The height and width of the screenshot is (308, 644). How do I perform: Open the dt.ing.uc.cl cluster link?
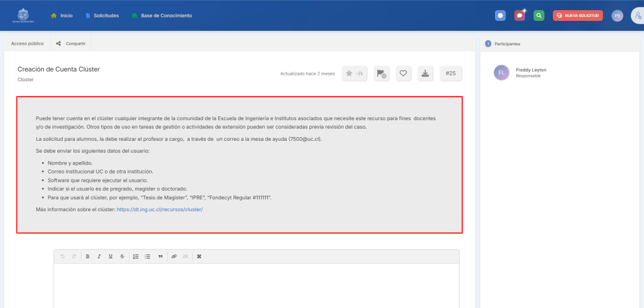(160, 209)
